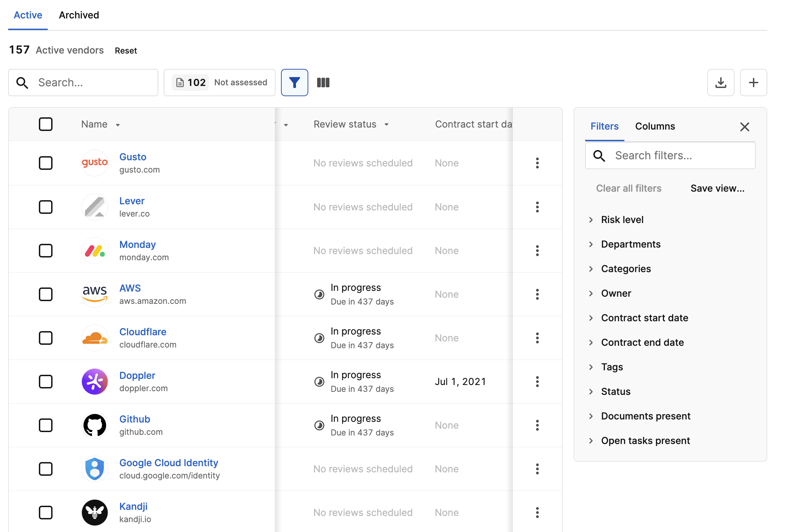
Task: Open the Gusto vendor link
Action: (x=133, y=157)
